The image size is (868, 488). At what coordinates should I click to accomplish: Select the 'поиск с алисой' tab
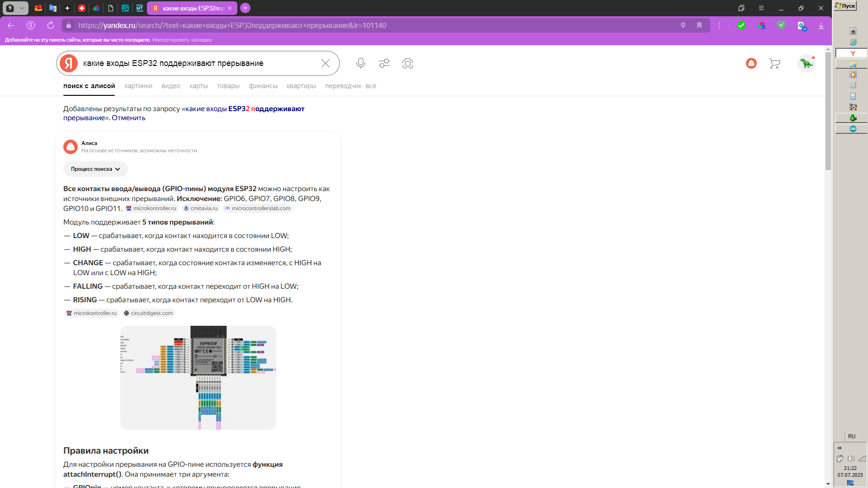tap(89, 86)
